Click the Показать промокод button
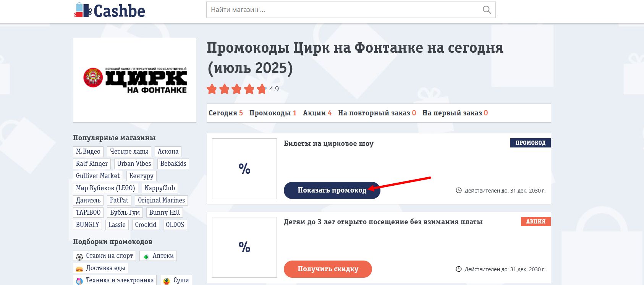644x285 pixels. [x=332, y=190]
